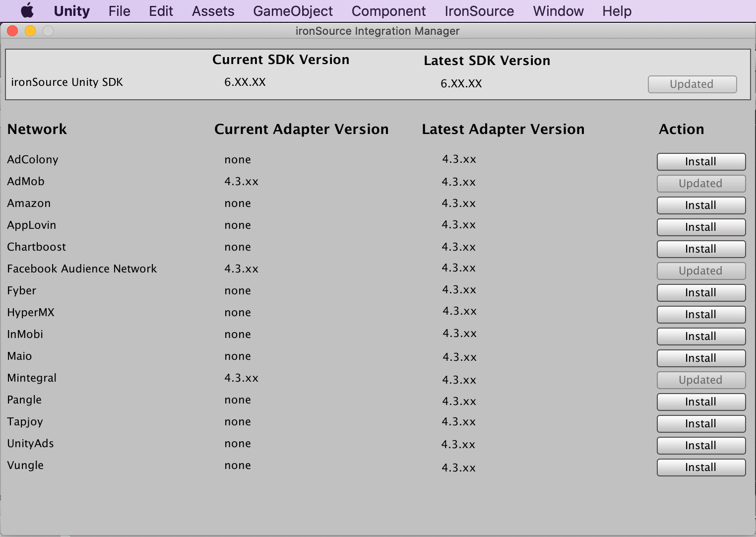
Task: Select the AdMob network name
Action: (x=26, y=182)
